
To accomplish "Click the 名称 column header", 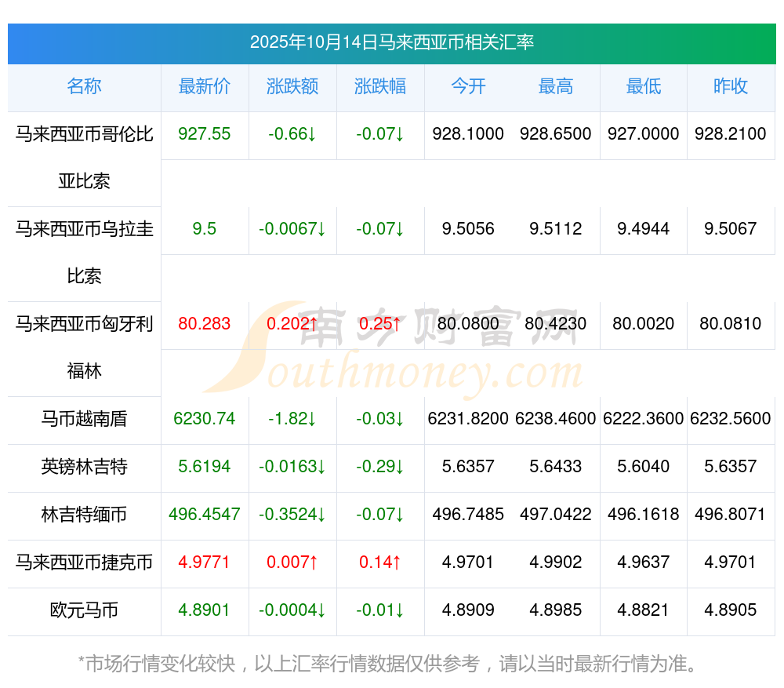I will 84,86.
